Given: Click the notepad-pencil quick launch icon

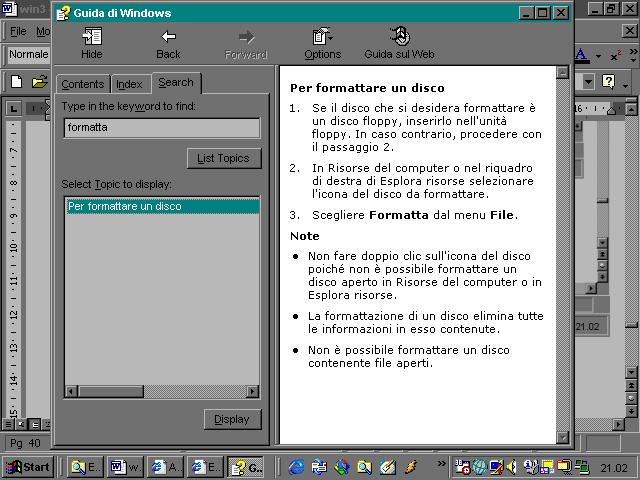Looking at the screenshot, I should tap(387, 467).
